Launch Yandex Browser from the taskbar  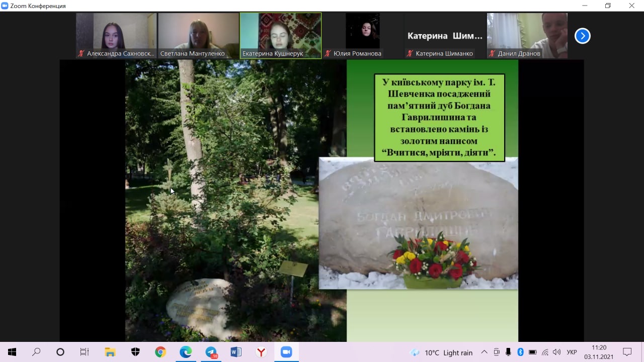tap(261, 352)
